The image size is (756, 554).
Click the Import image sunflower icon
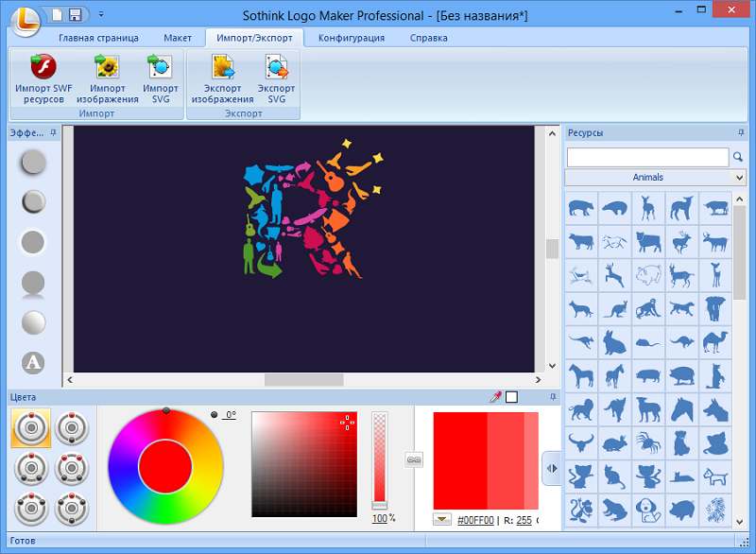107,67
